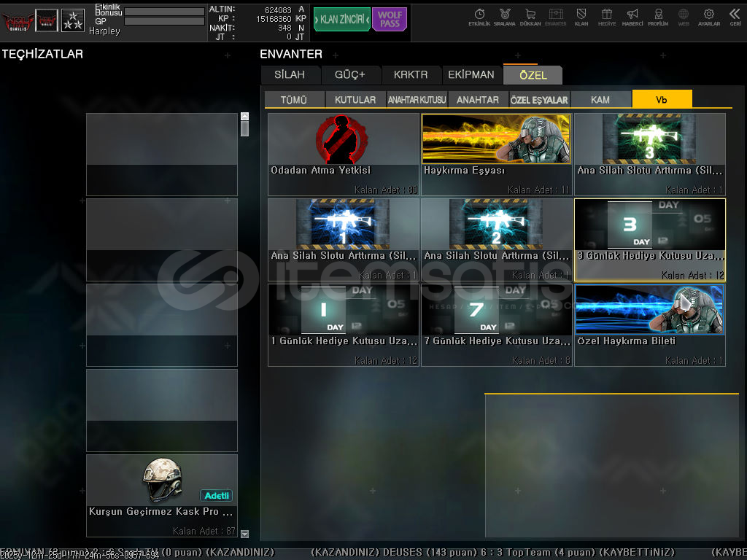The width and height of the screenshot is (747, 560).
Task: Open the Hediye gift icon
Action: (607, 16)
